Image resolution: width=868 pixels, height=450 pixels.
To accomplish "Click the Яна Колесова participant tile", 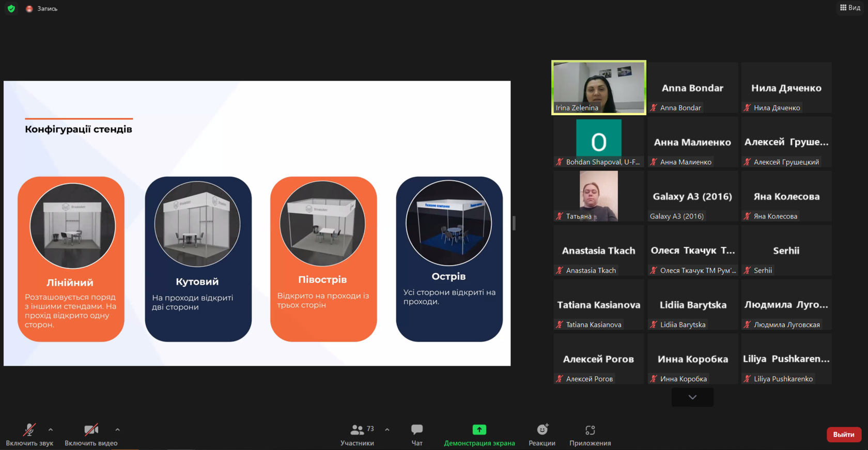I will coord(786,196).
